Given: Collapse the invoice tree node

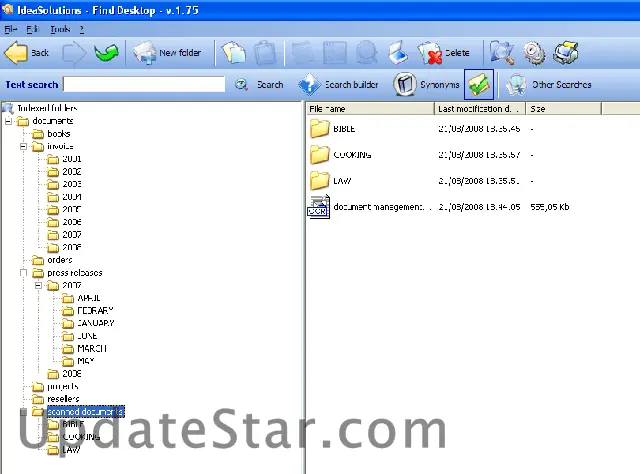Looking at the screenshot, I should [23, 146].
